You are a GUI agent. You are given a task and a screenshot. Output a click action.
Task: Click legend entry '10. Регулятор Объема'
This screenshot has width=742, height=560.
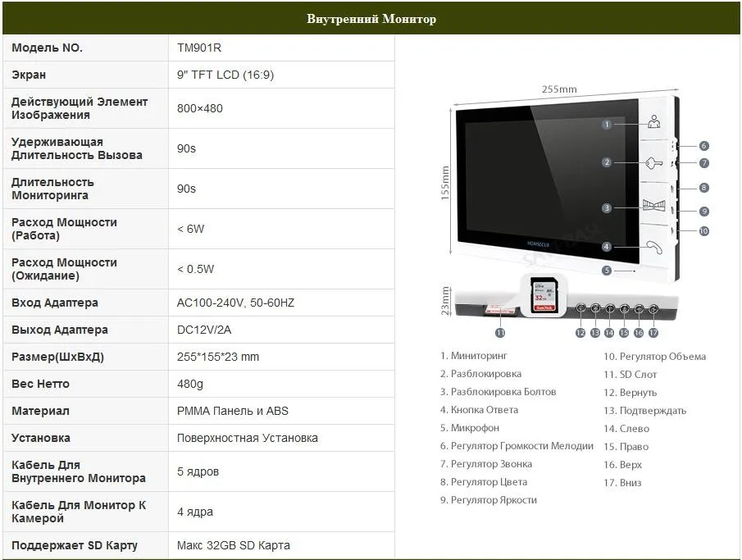point(655,357)
